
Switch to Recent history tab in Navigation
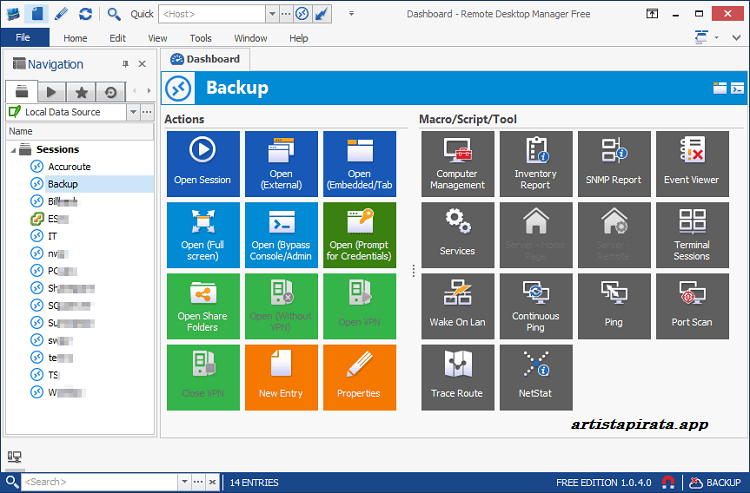pos(110,92)
